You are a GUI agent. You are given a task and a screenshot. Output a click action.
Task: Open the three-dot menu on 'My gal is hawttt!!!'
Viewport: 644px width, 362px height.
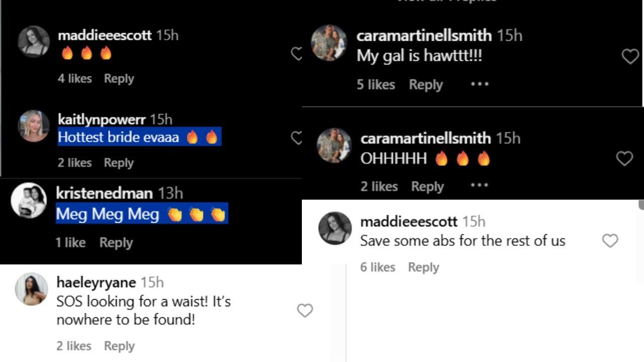click(x=479, y=84)
